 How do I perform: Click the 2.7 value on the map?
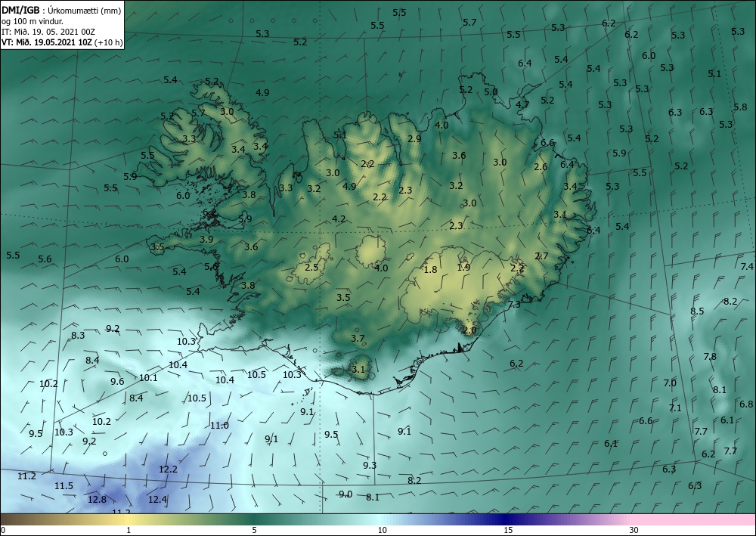point(541,256)
